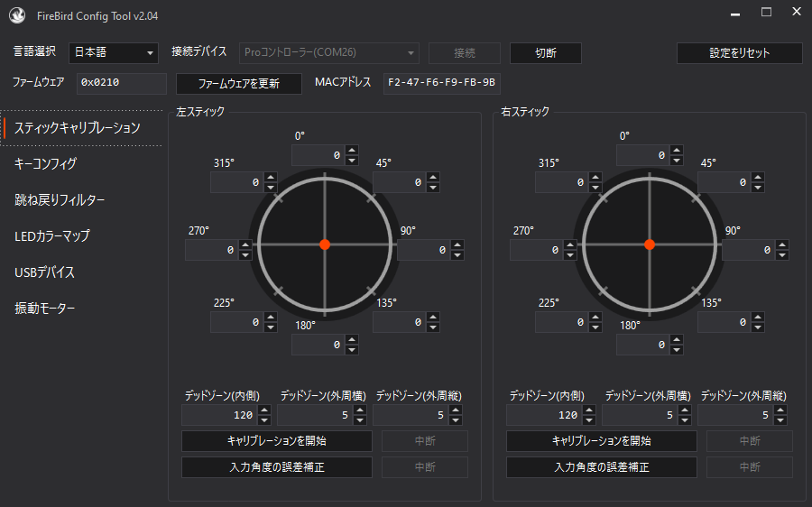
Task: Select the 右スティック 90° value field
Action: tap(750, 250)
